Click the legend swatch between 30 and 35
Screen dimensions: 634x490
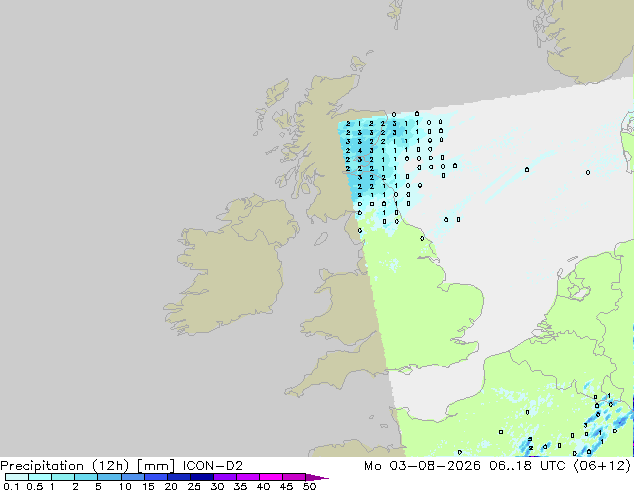[x=225, y=477]
